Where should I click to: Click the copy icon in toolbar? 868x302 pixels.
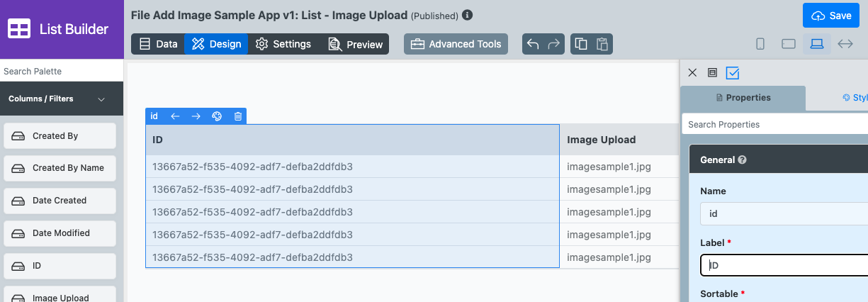click(x=581, y=44)
